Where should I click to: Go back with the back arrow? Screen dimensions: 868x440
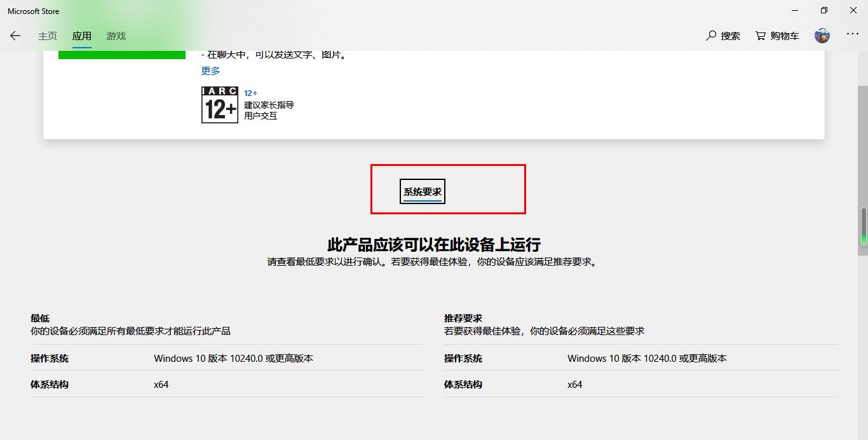15,36
